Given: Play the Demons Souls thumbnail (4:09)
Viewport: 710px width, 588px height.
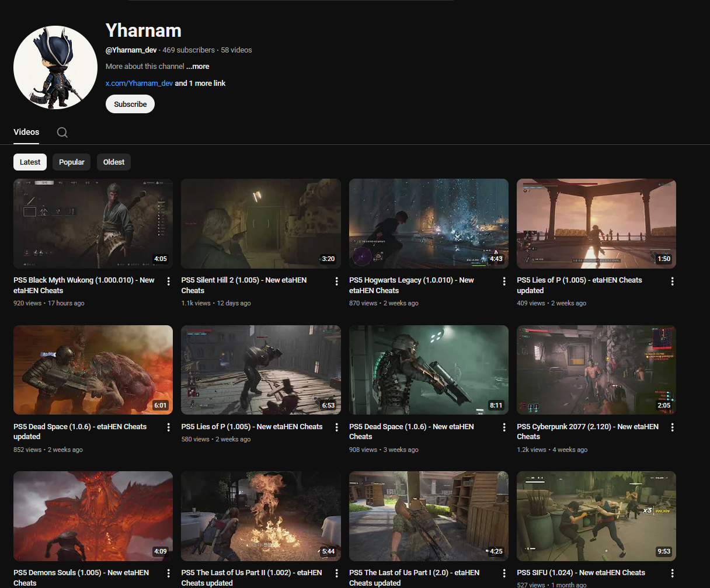Looking at the screenshot, I should (93, 516).
